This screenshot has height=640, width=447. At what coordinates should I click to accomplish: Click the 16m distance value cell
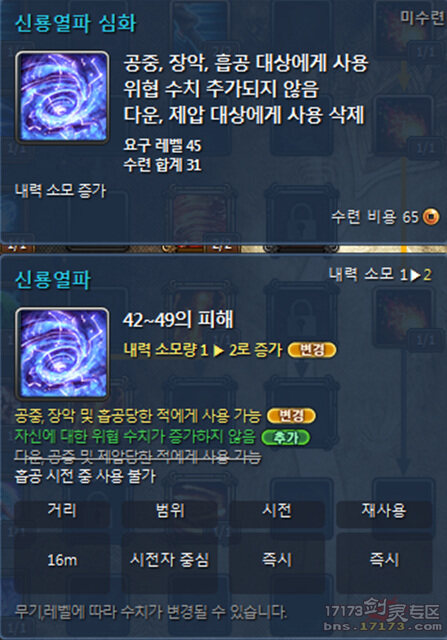(62, 560)
